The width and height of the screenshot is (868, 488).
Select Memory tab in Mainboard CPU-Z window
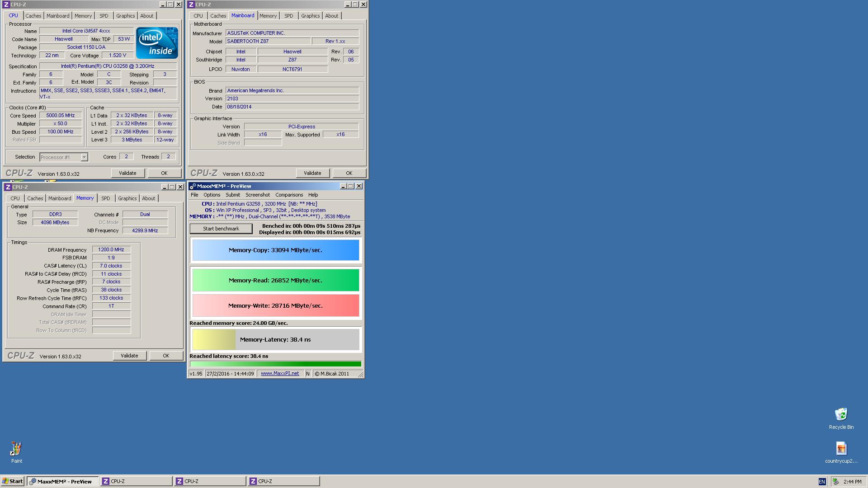point(268,16)
